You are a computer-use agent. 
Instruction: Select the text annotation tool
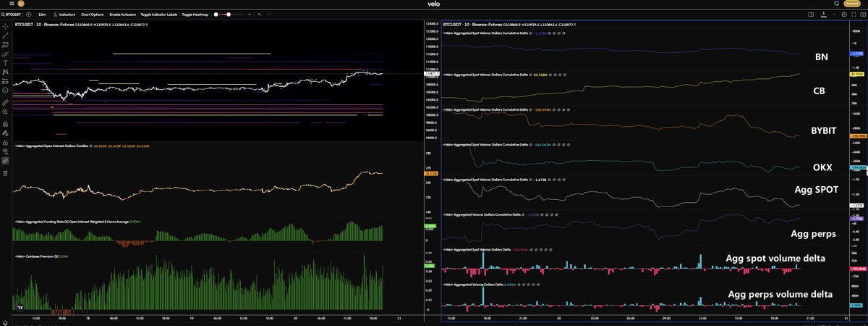5,63
